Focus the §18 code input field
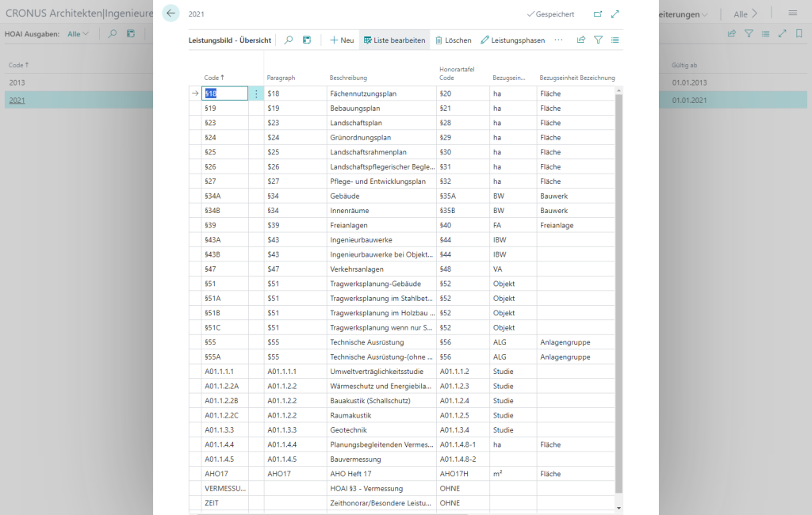 [x=224, y=93]
